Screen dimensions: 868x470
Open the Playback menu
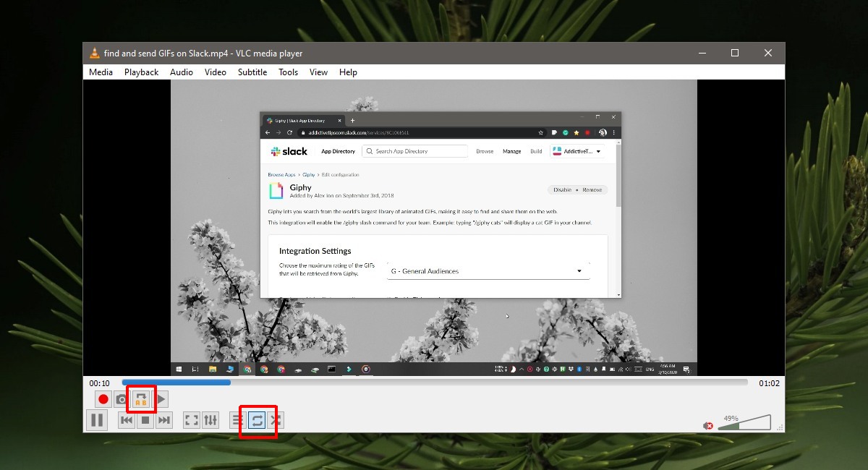pos(141,72)
